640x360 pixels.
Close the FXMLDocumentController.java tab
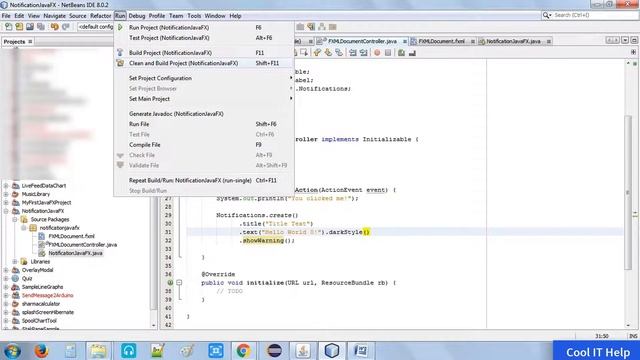404,42
